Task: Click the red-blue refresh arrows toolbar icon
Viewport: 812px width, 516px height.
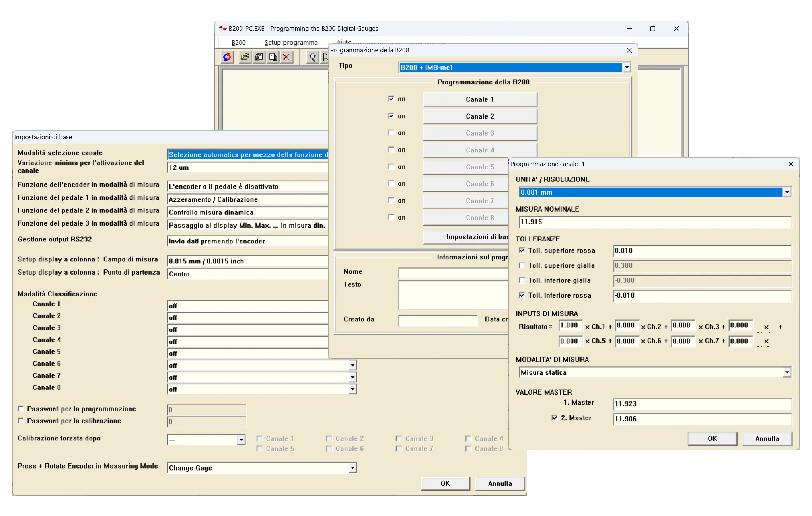Action: 227,57
